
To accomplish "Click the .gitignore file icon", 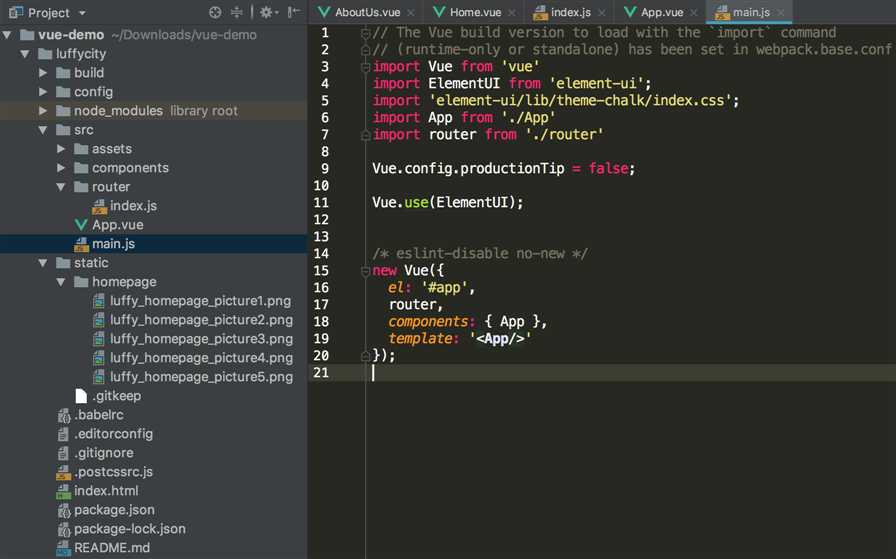I will click(63, 453).
